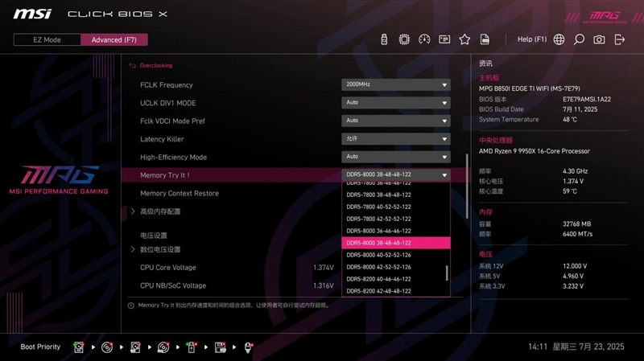Open the profile document icon in toolbar

485,39
